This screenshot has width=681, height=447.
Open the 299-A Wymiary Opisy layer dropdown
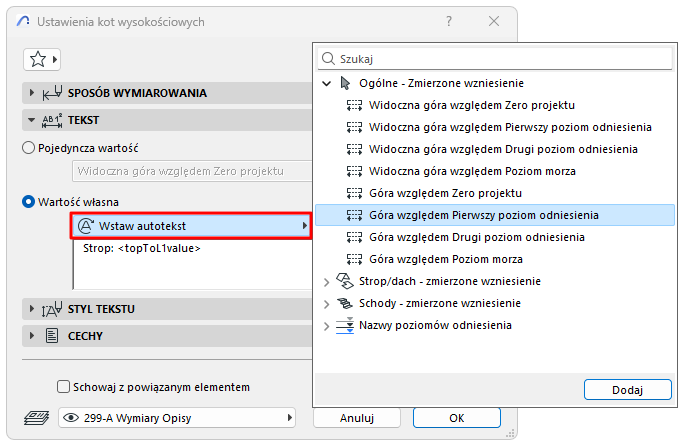tap(178, 417)
